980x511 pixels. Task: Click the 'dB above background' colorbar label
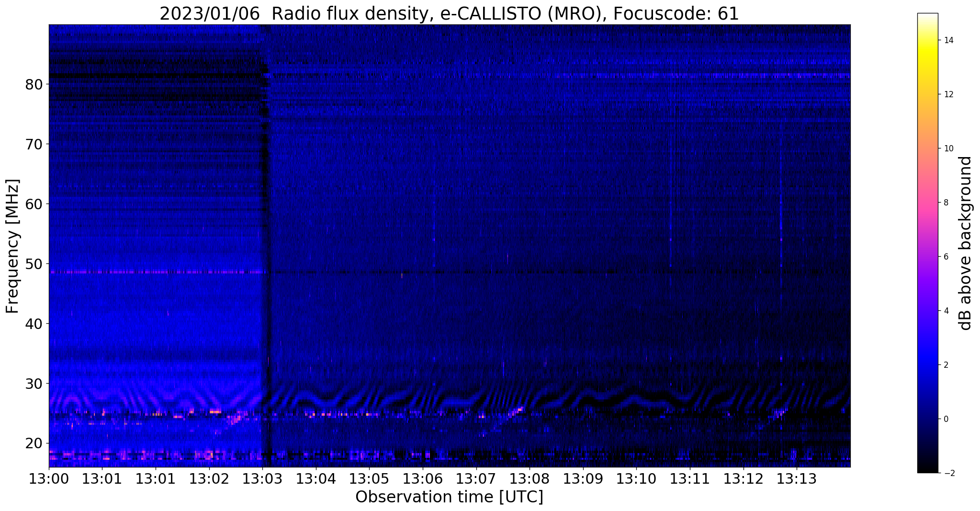click(x=966, y=243)
